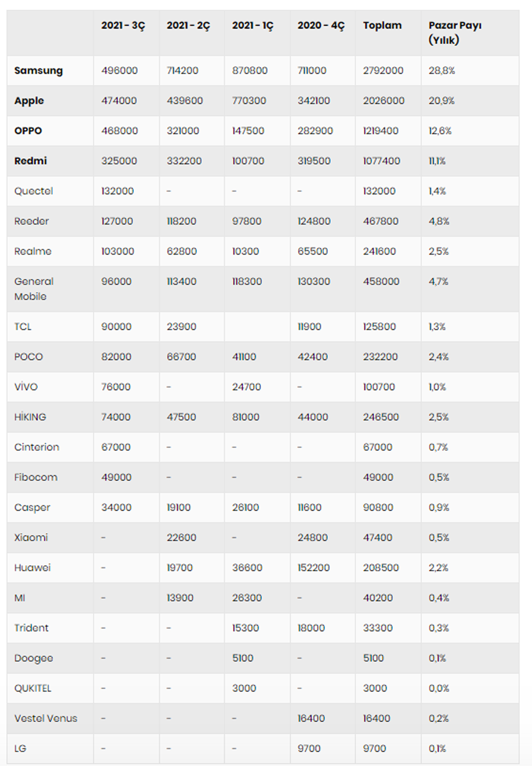Select Huawei's 2020 - 4Ç value 152200

point(314,568)
